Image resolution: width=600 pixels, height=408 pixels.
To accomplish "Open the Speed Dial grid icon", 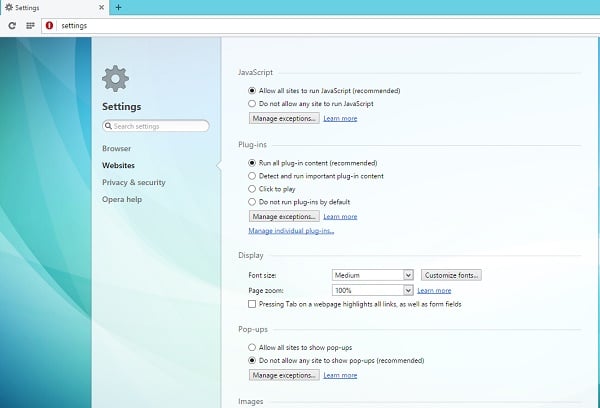I will tap(30, 26).
